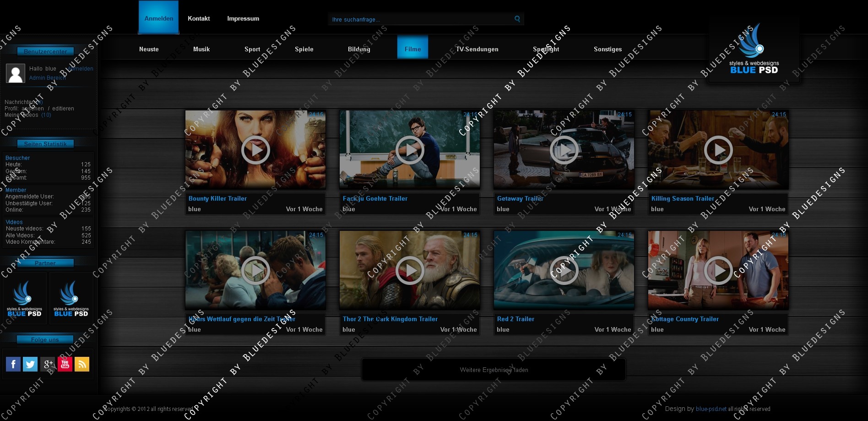Open the Meine Videos link

pyautogui.click(x=28, y=115)
